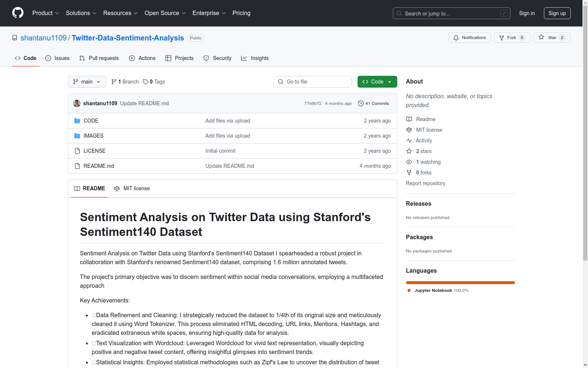Open shantanu1109 owner profile link

[x=44, y=38]
